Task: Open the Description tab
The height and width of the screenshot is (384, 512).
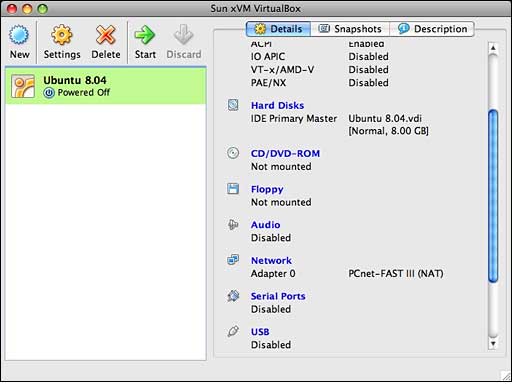Action: [x=432, y=29]
